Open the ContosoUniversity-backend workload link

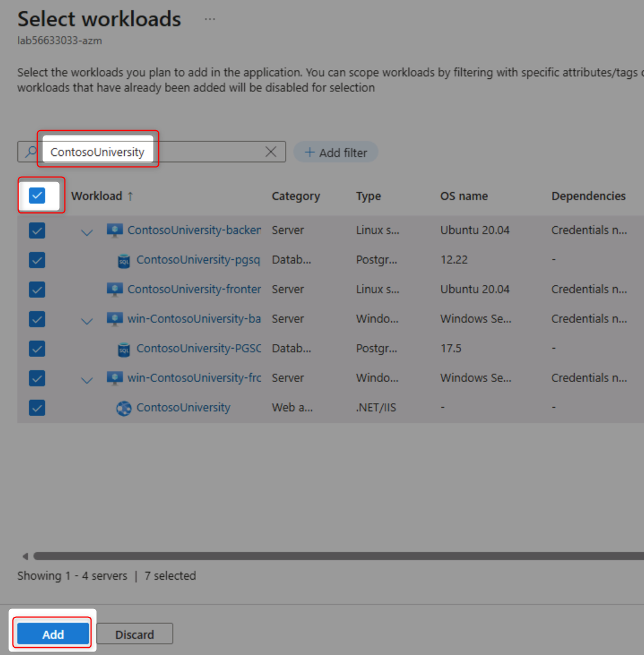194,230
